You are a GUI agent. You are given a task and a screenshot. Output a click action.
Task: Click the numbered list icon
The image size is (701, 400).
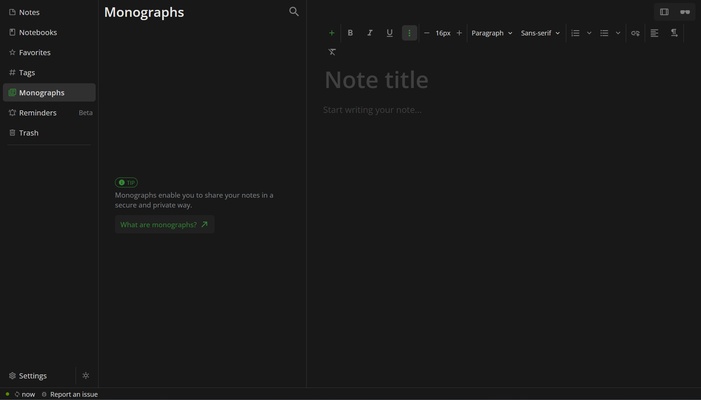click(575, 33)
